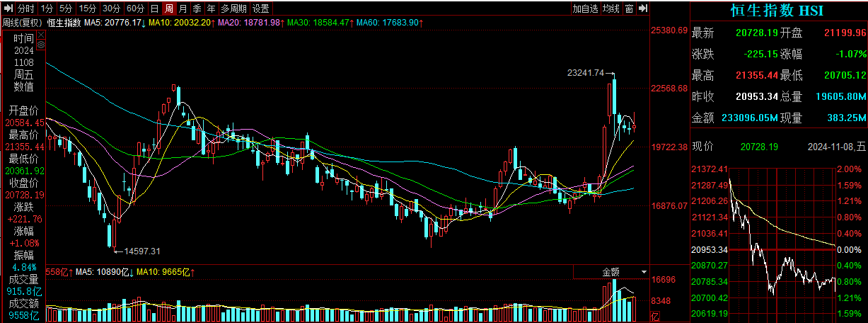Select the 30分 period tab
The width and height of the screenshot is (868, 323).
tap(111, 8)
